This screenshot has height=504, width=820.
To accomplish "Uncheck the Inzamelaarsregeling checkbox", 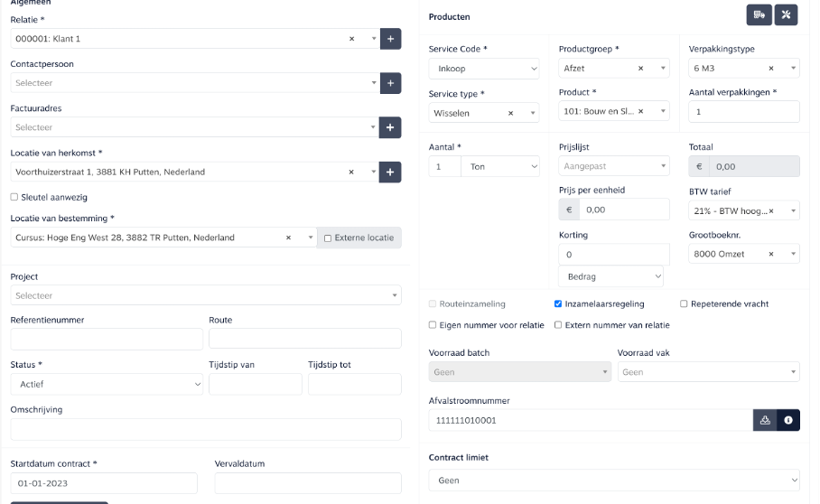I will [x=558, y=304].
